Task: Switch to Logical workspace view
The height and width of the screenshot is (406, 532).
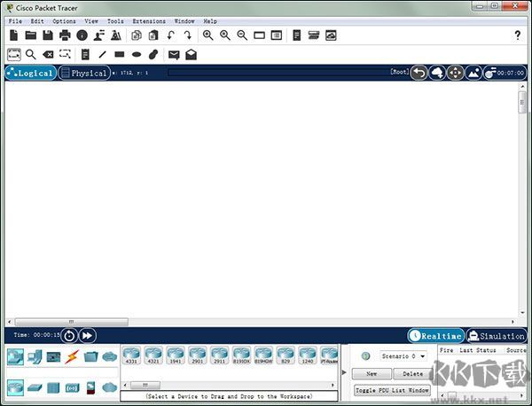Action: coord(30,73)
